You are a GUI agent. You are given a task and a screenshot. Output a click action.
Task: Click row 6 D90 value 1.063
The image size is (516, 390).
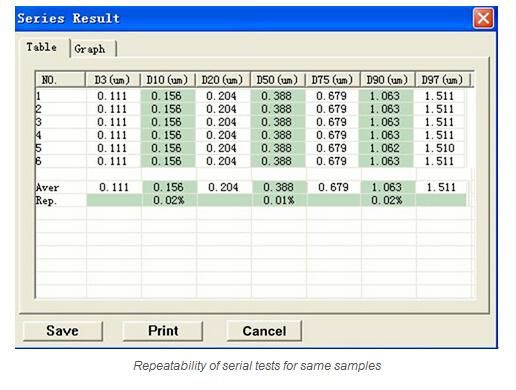pyautogui.click(x=385, y=161)
